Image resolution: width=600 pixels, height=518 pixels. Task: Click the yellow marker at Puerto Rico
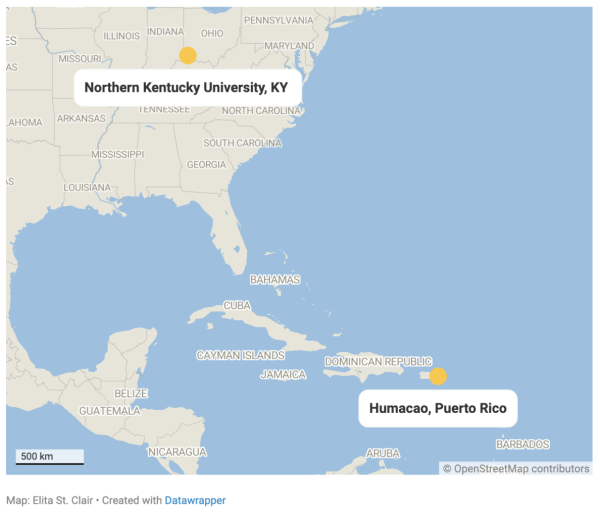(x=438, y=376)
